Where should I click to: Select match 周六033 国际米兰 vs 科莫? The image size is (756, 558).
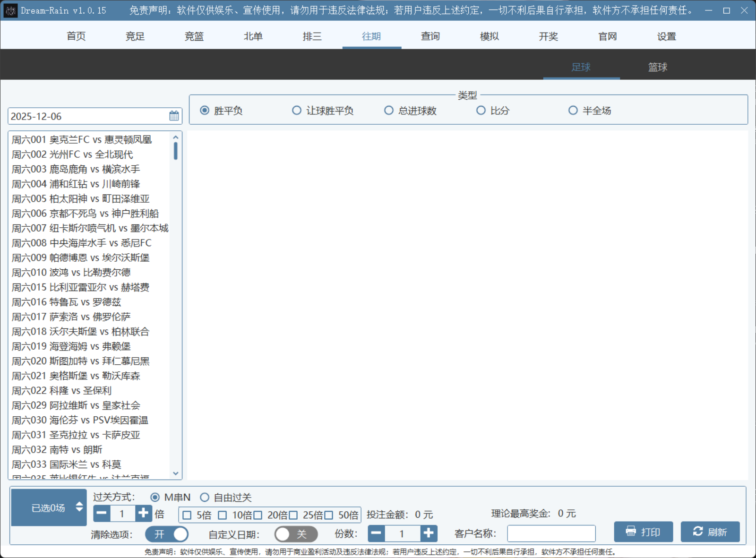pos(66,464)
